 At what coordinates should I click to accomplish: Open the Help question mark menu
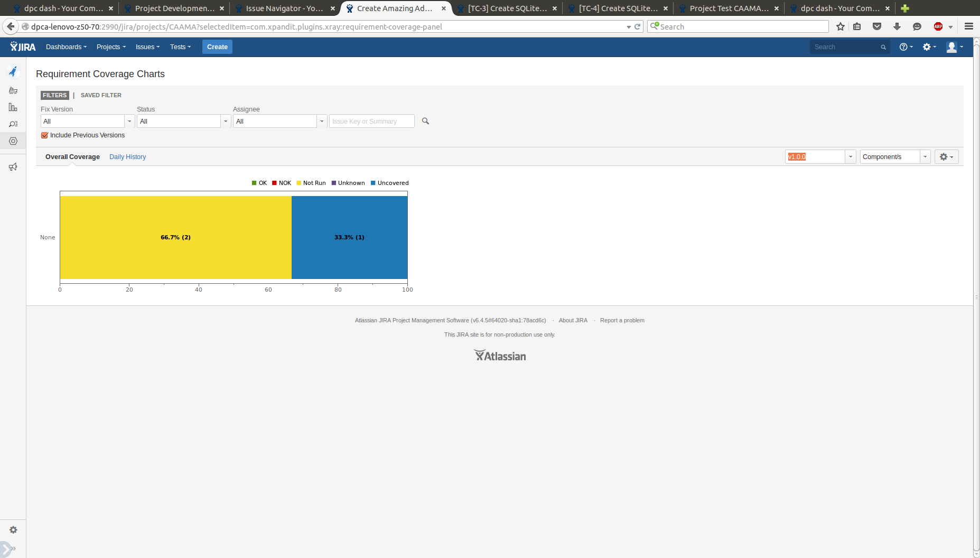pyautogui.click(x=906, y=47)
